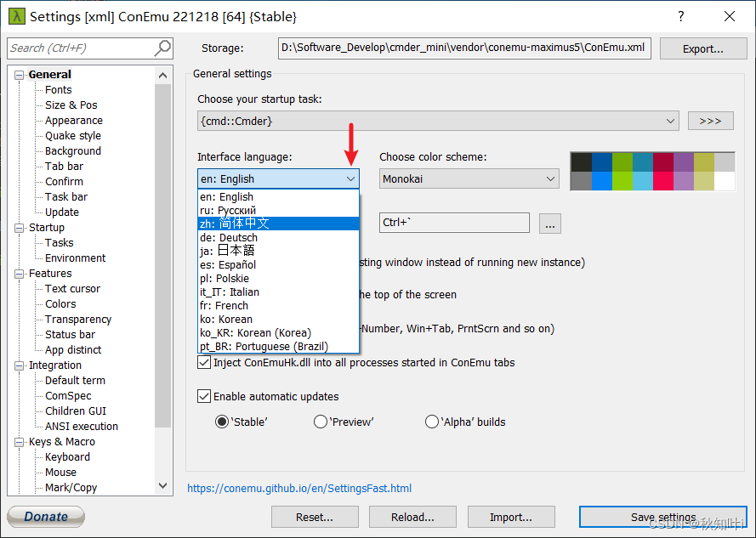Click the ConEmu logo in the title bar

pyautogui.click(x=17, y=16)
